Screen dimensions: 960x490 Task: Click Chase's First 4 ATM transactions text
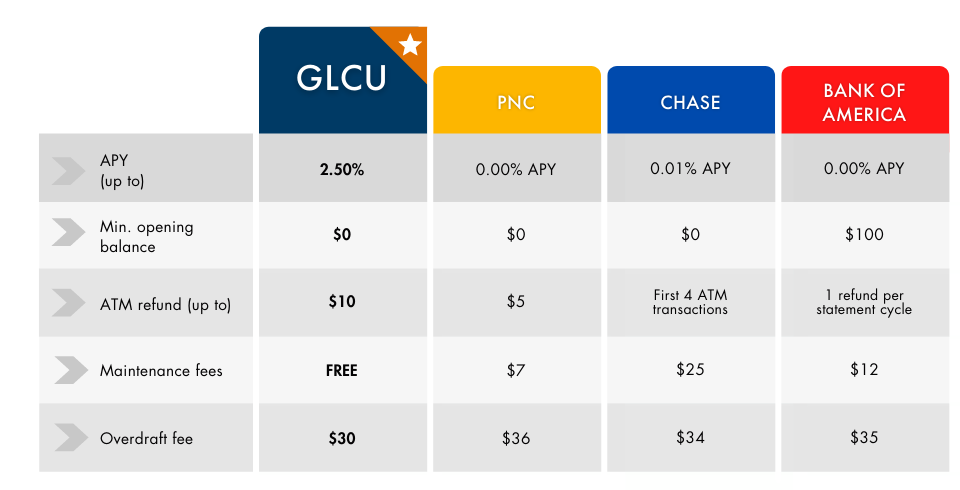click(x=690, y=302)
